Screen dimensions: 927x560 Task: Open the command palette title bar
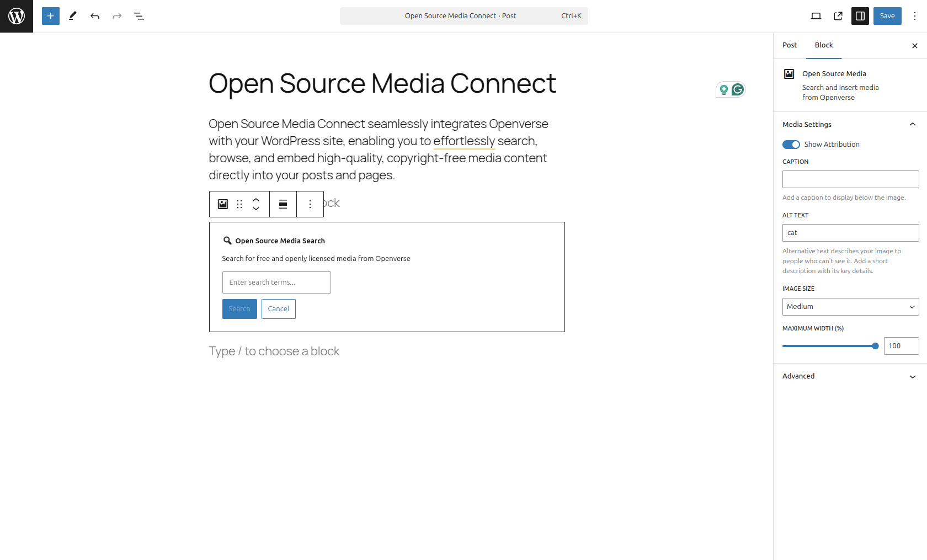coord(464,16)
